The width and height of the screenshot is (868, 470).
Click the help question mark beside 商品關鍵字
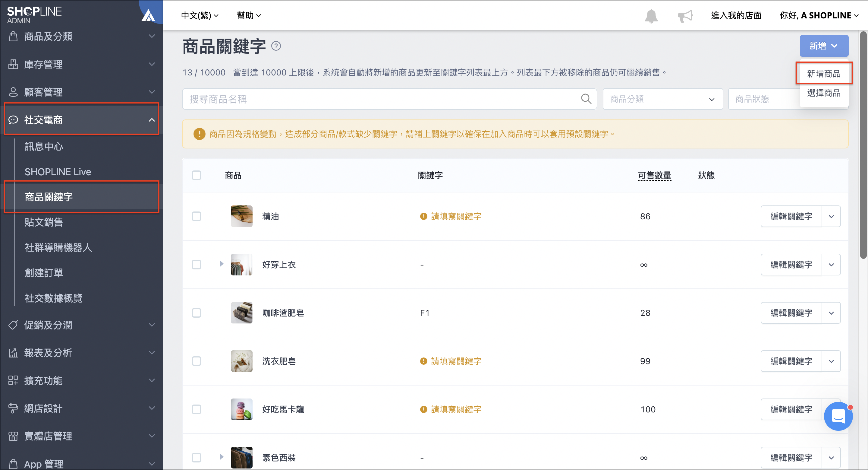(x=276, y=46)
